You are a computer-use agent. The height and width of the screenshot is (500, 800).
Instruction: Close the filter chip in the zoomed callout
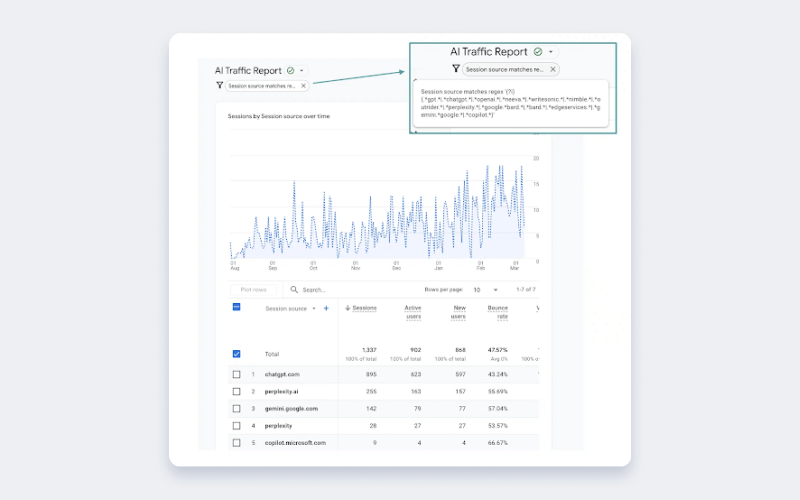pyautogui.click(x=553, y=69)
